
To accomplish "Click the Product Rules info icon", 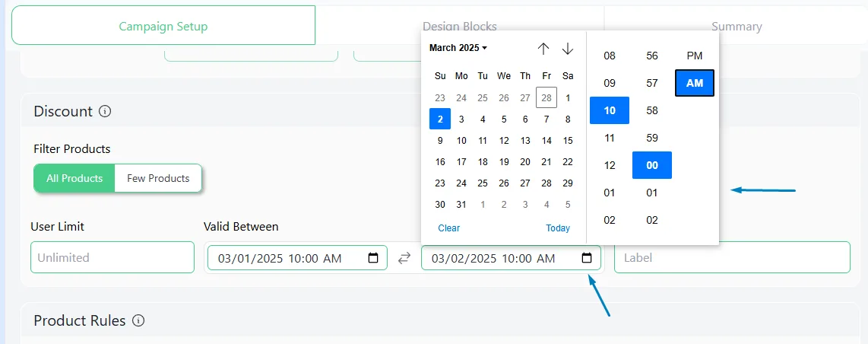I will point(138,320).
